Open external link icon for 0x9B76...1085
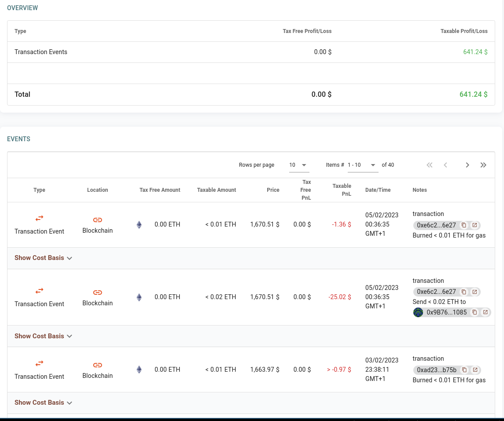This screenshot has height=421, width=504. [x=485, y=312]
